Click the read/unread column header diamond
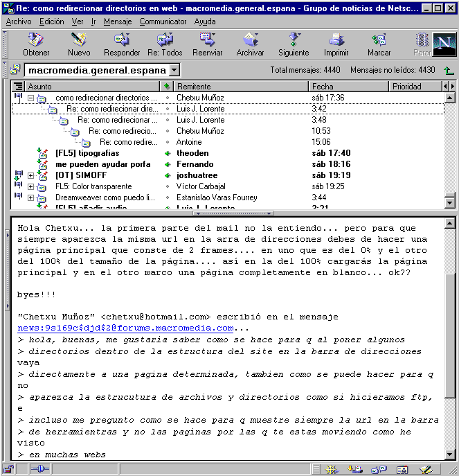The width and height of the screenshot is (459, 476). [x=167, y=87]
